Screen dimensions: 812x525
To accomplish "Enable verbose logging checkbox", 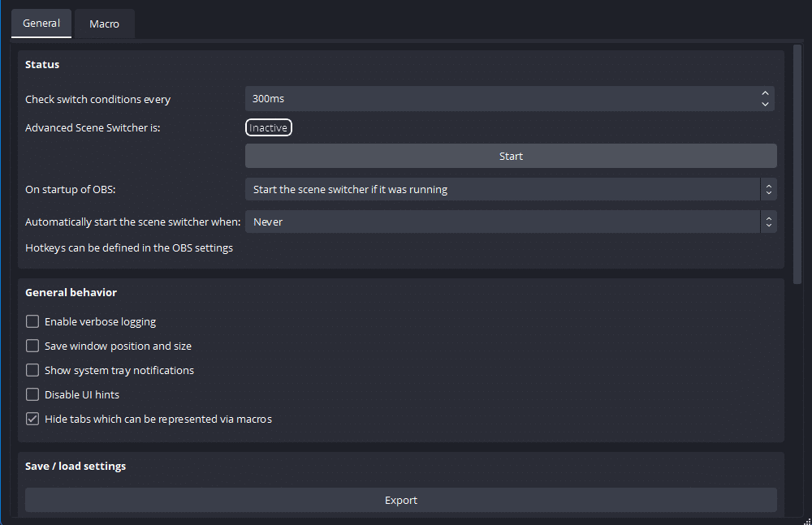I will coord(32,321).
